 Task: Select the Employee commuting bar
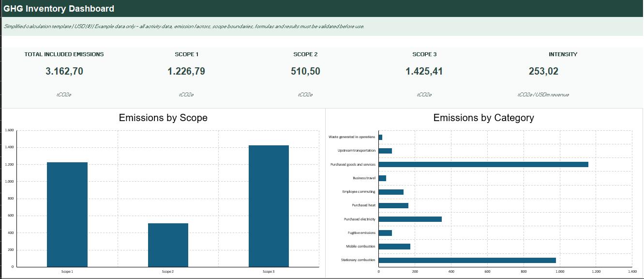391,192
